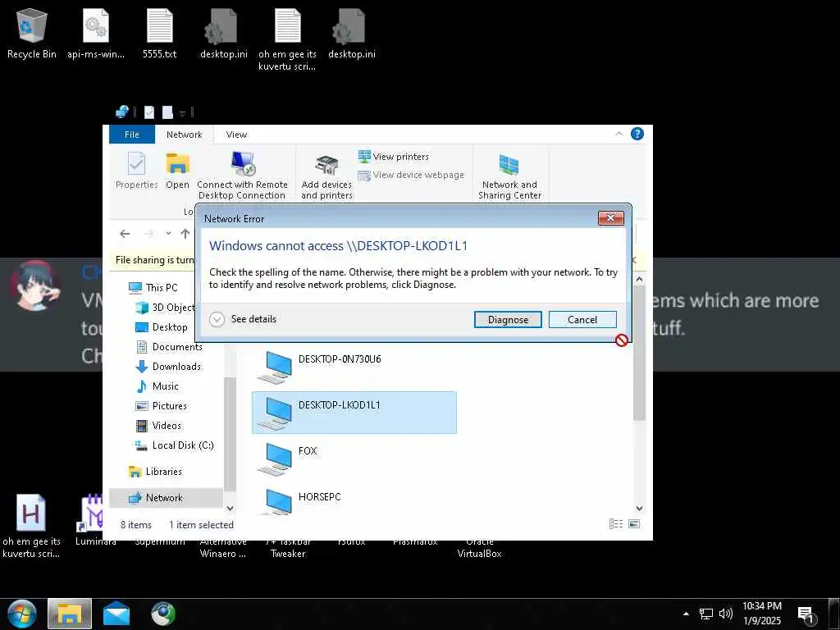The width and height of the screenshot is (840, 630).
Task: Click View device webpage in ribbon
Action: coord(411,175)
